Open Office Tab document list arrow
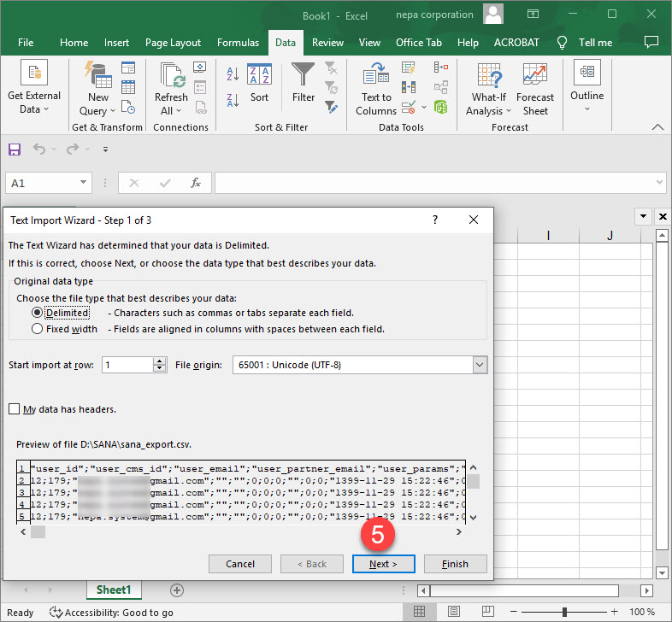Image resolution: width=672 pixels, height=622 pixels. 643,216
